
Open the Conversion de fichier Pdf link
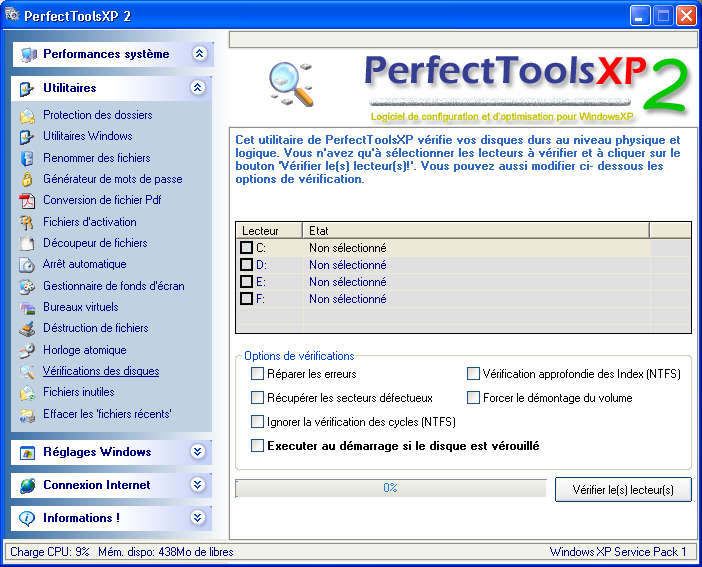(x=102, y=200)
